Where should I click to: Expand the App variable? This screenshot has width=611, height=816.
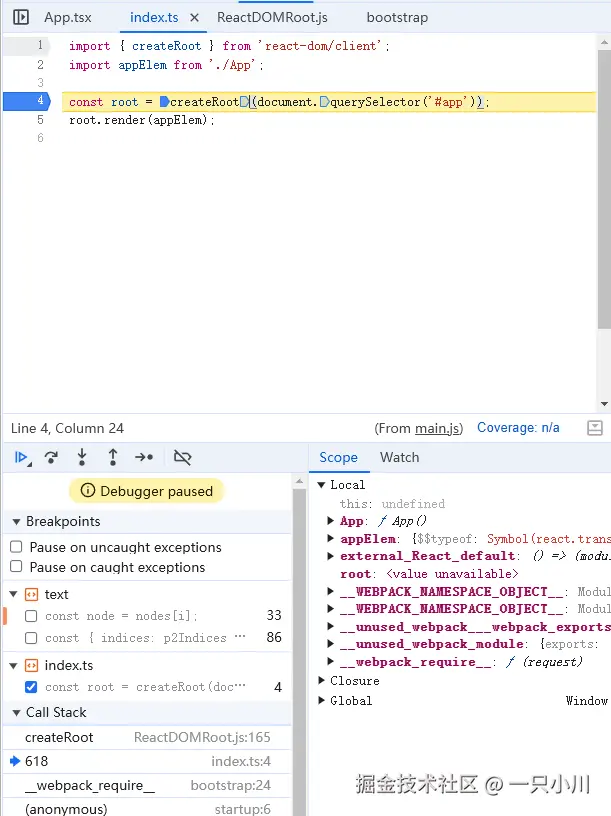point(330,520)
